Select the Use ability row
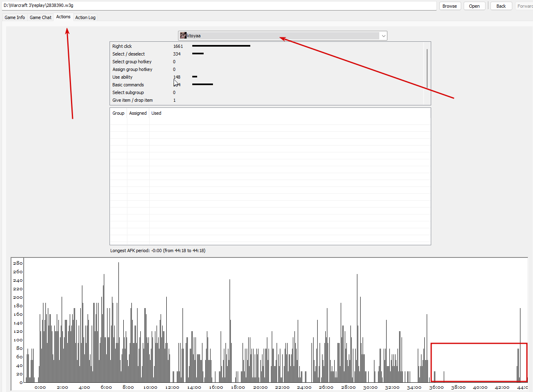The image size is (533, 392). point(266,77)
